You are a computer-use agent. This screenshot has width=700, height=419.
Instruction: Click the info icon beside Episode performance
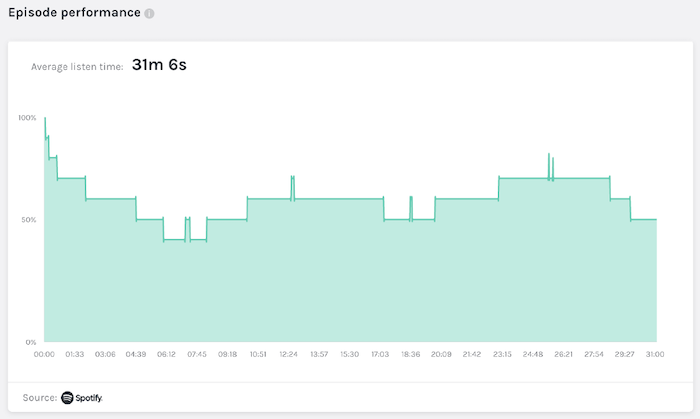tap(149, 13)
